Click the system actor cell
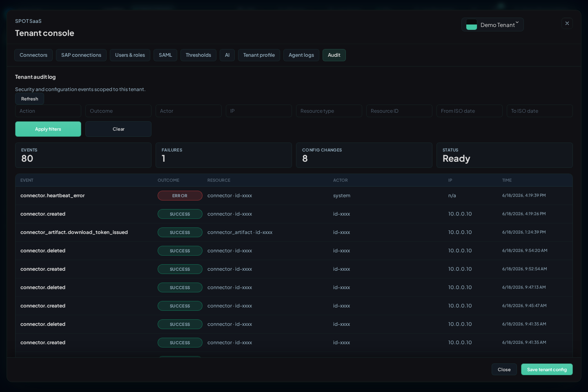Image resolution: width=588 pixels, height=392 pixels. (342, 196)
